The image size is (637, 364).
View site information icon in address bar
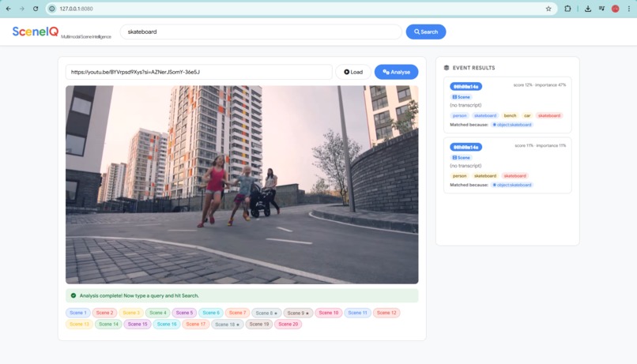click(x=52, y=9)
